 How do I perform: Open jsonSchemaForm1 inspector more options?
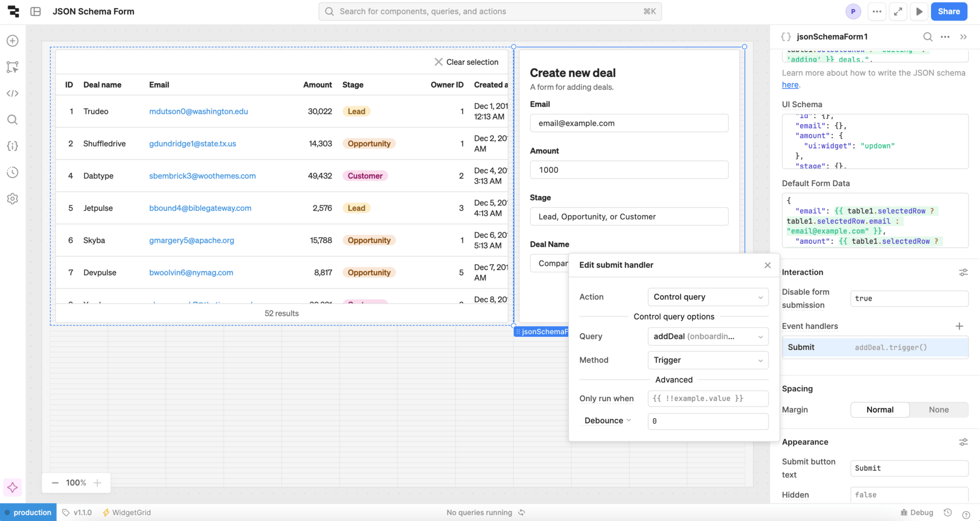tap(945, 36)
